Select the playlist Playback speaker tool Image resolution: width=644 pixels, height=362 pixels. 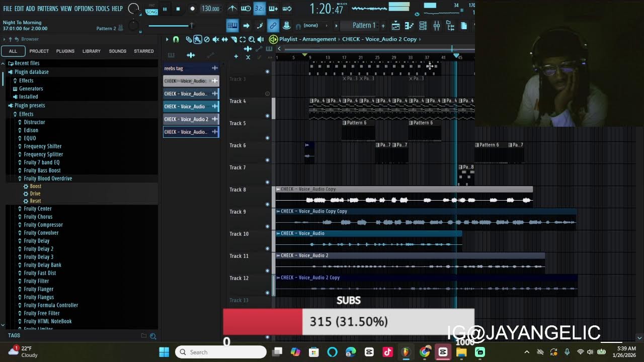click(x=261, y=39)
